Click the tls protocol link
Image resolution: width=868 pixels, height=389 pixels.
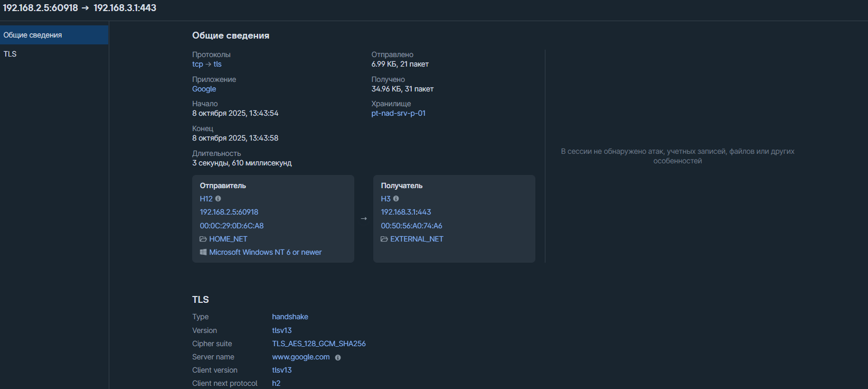tap(218, 64)
